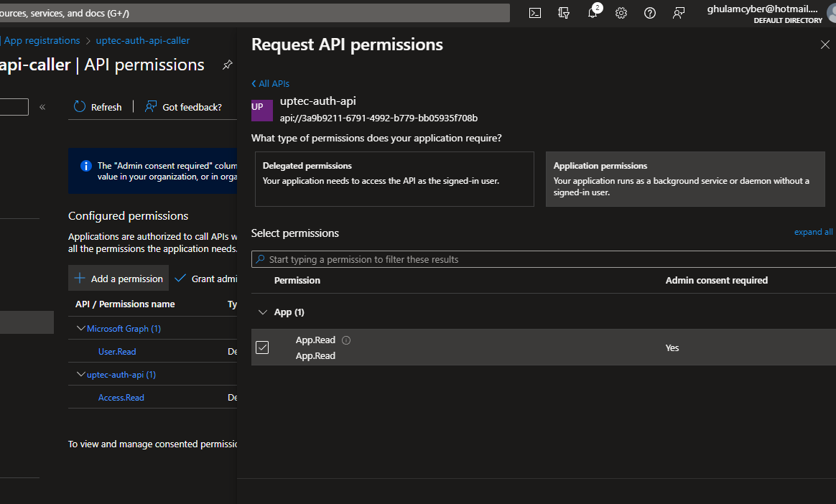Collapse the App (1) permission group
Screen dimensions: 836x504
pos(262,312)
